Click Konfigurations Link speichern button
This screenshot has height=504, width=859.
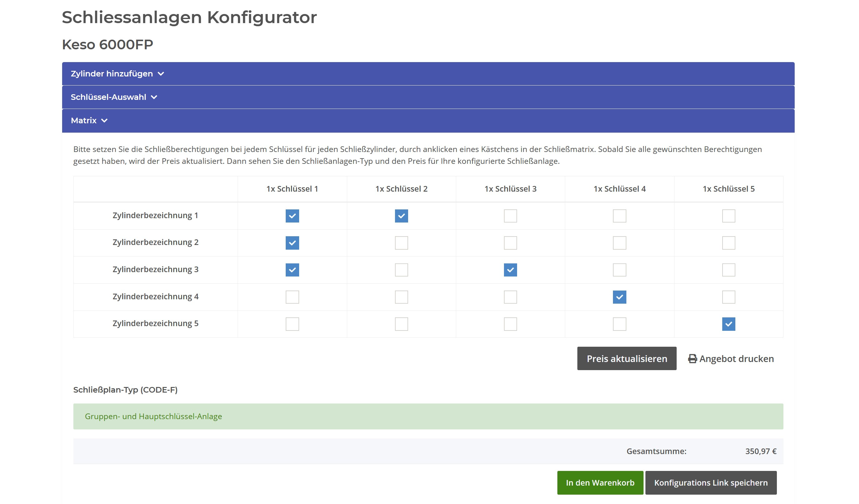[711, 483]
